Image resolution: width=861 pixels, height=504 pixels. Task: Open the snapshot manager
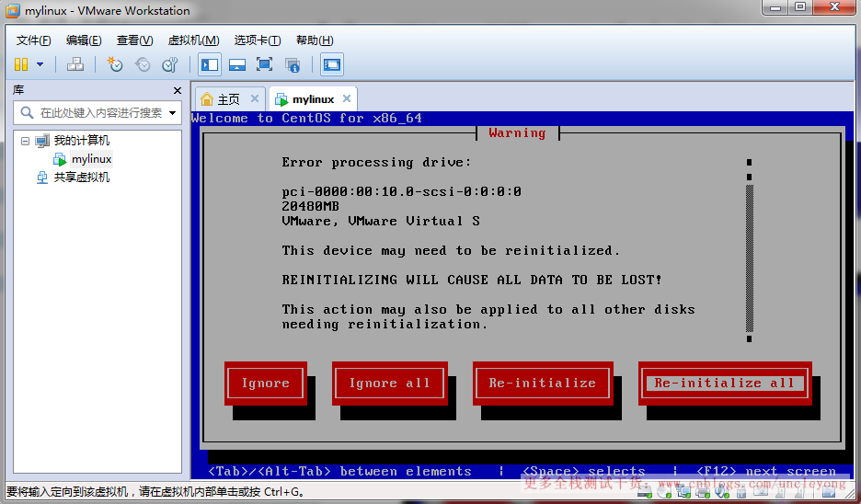170,64
